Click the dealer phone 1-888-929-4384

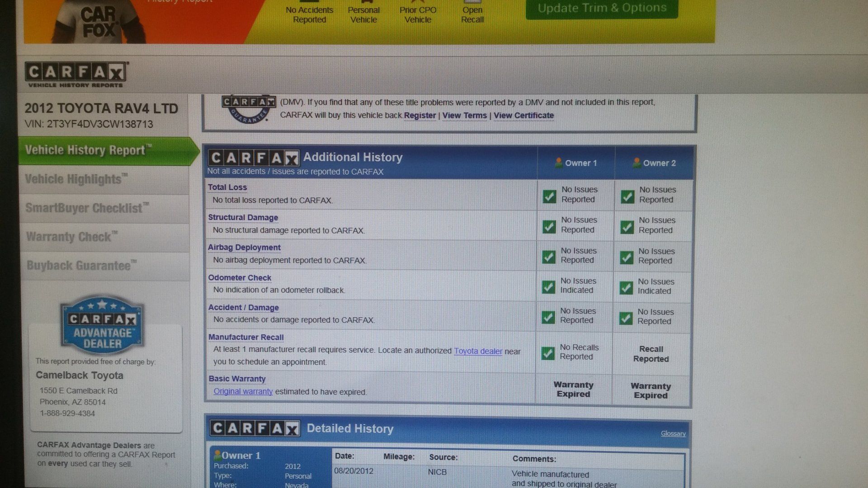tap(67, 413)
